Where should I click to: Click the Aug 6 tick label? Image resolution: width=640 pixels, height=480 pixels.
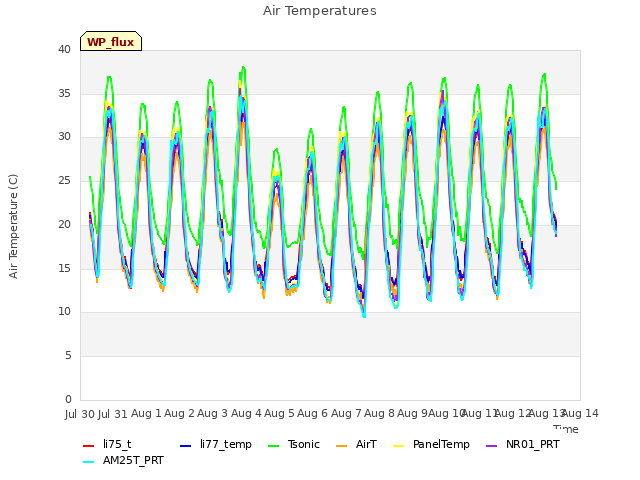312,413
